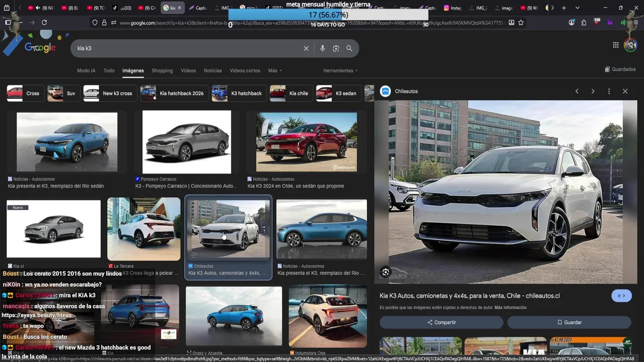Switch to the Noticias tab

coord(213,70)
